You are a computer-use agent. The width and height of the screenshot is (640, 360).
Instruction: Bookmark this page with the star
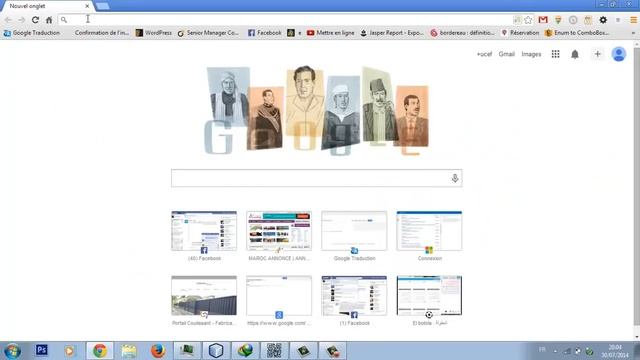coord(528,20)
